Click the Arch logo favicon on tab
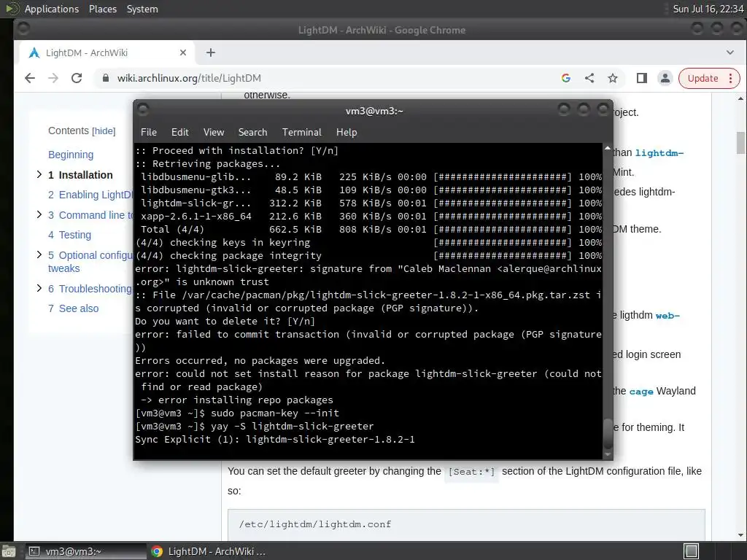 click(34, 52)
